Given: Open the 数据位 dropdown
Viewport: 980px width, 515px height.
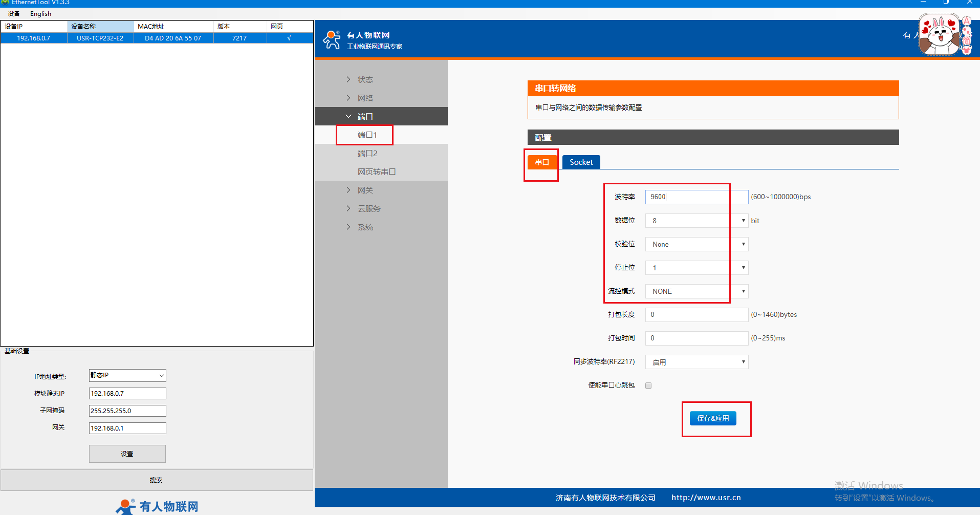Looking at the screenshot, I should (696, 221).
